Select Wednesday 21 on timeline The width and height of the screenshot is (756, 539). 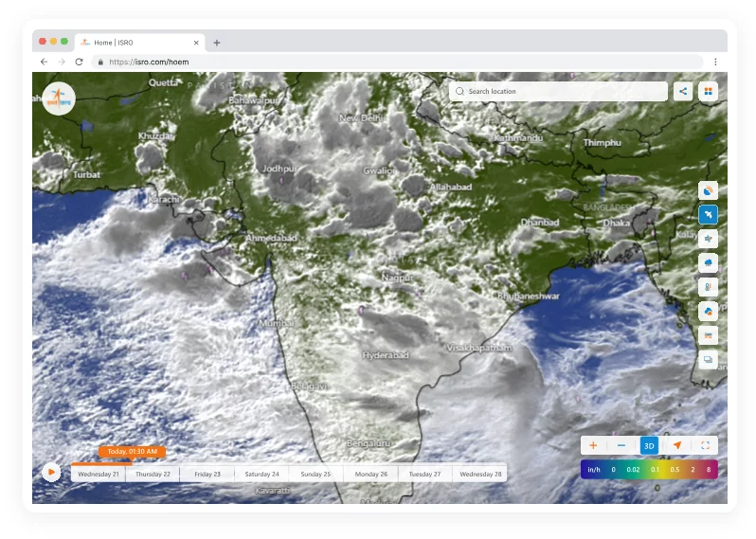pyautogui.click(x=99, y=474)
